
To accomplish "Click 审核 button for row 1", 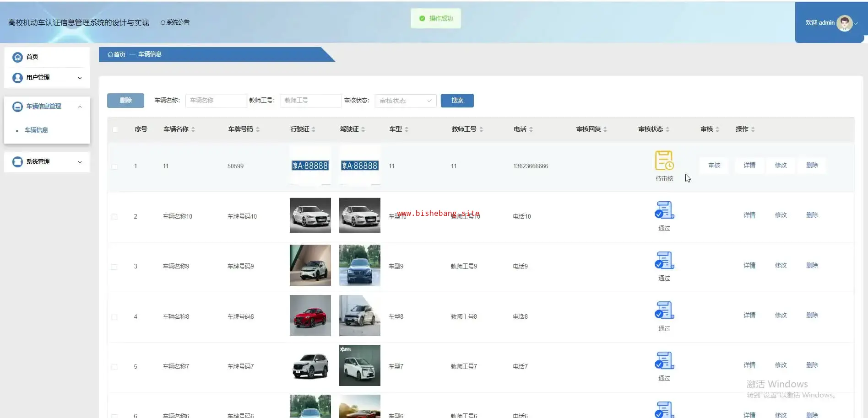I will point(714,166).
